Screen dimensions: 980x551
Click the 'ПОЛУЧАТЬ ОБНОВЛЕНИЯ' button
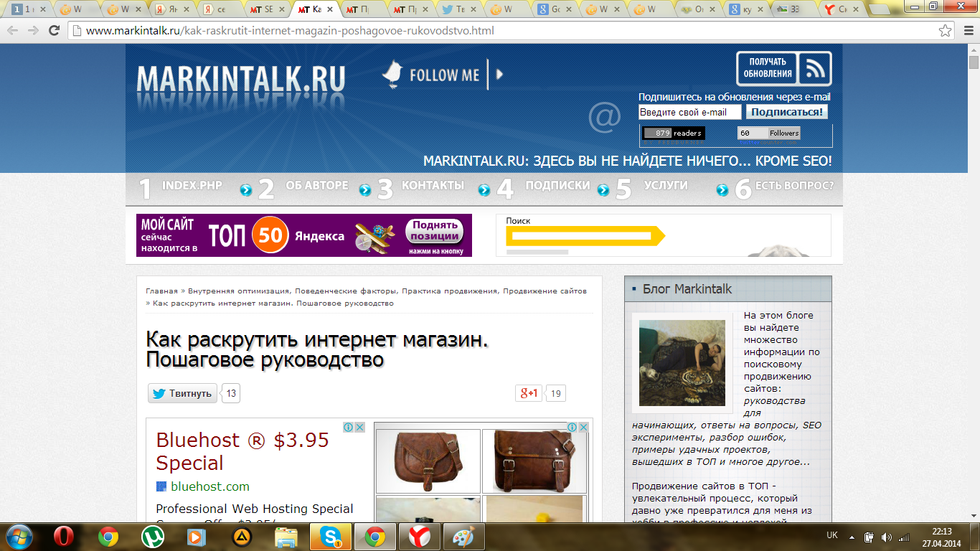[x=768, y=69]
